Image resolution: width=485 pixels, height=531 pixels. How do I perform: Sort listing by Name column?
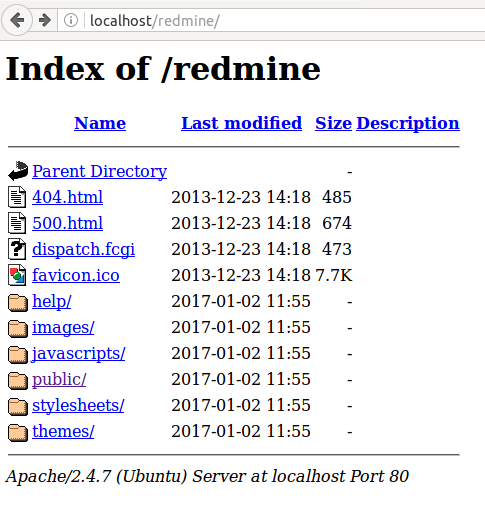(x=100, y=123)
